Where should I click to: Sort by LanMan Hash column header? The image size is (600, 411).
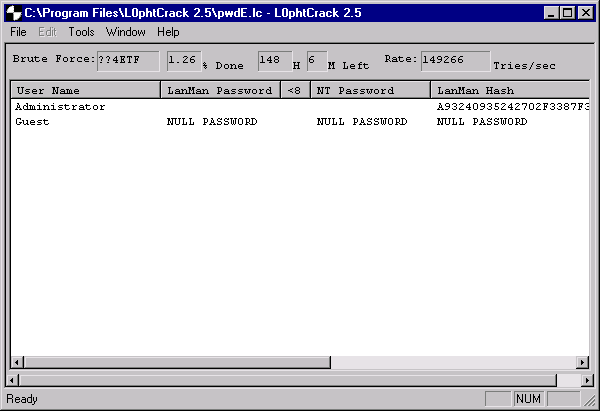[x=510, y=90]
